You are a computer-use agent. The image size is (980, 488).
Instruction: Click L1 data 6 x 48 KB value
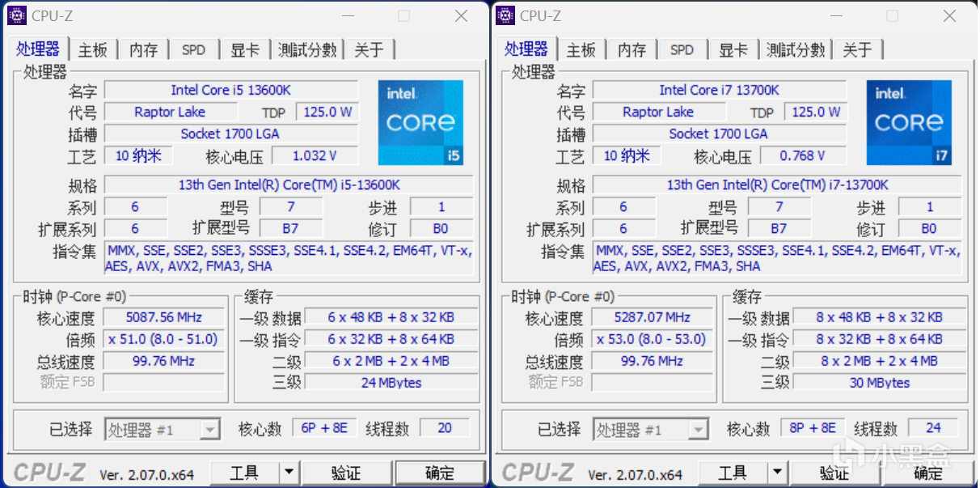(x=391, y=317)
